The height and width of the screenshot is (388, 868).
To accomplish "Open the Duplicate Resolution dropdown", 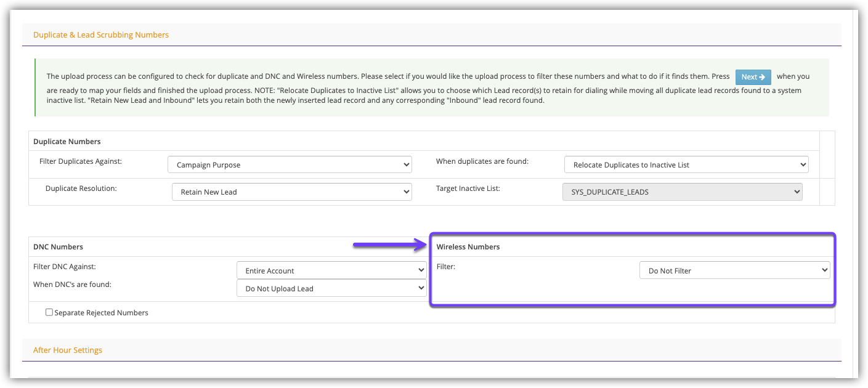I will 291,192.
